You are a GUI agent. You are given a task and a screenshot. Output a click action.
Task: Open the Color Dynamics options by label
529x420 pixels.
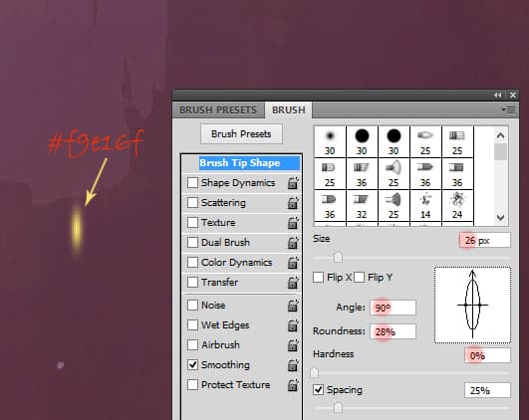tap(236, 263)
